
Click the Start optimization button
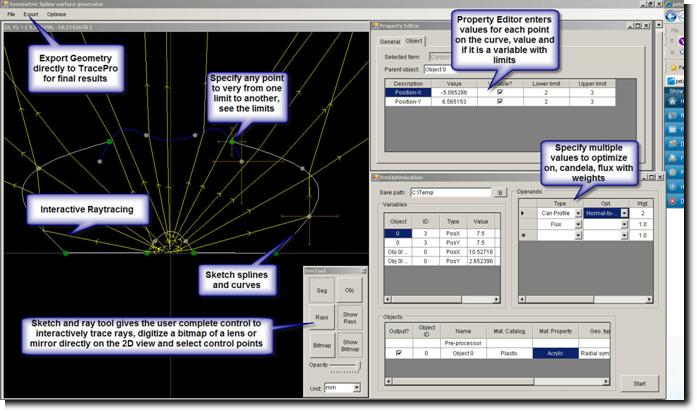click(x=639, y=384)
